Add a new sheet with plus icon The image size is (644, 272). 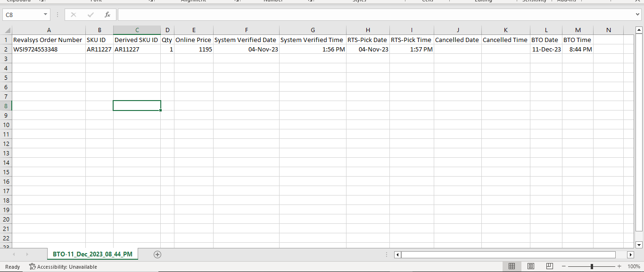(x=157, y=255)
